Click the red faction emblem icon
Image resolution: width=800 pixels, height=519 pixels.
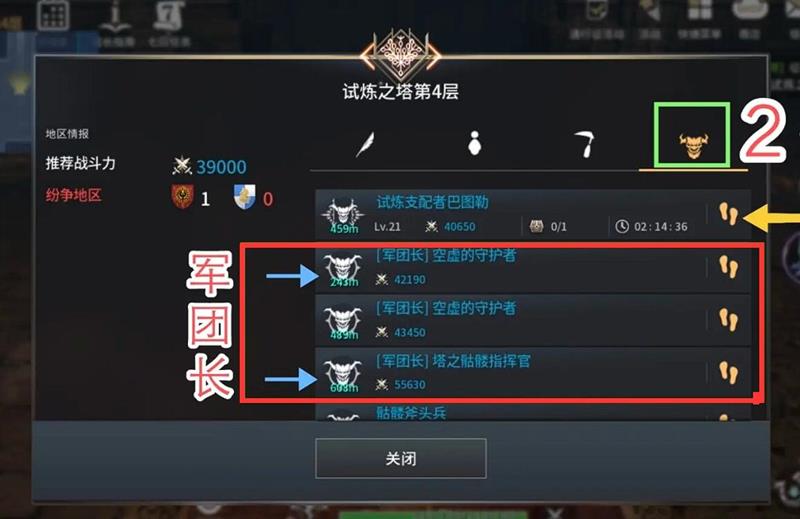(183, 197)
